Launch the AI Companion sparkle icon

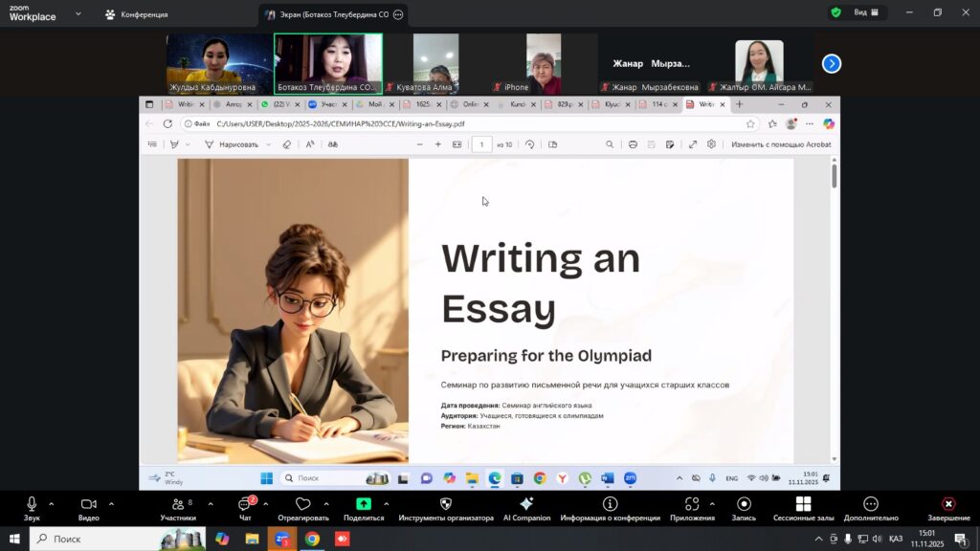[526, 504]
